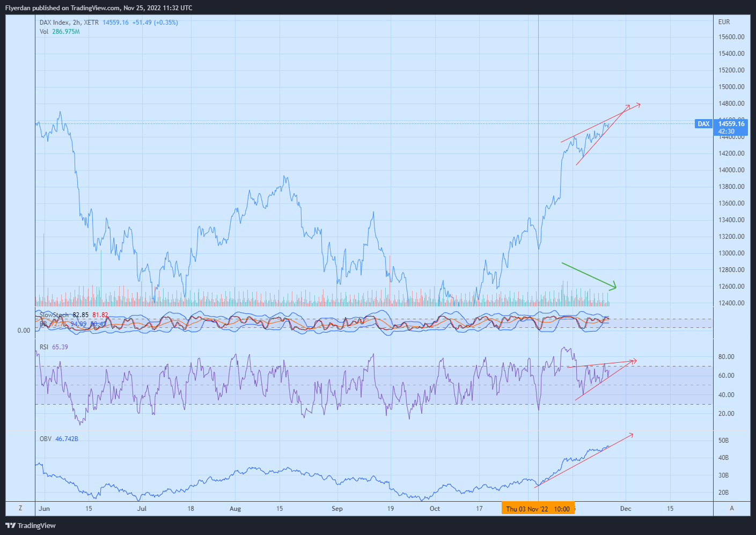The height and width of the screenshot is (535, 756).
Task: Click the OBV value 46.742B
Action: pyautogui.click(x=67, y=439)
